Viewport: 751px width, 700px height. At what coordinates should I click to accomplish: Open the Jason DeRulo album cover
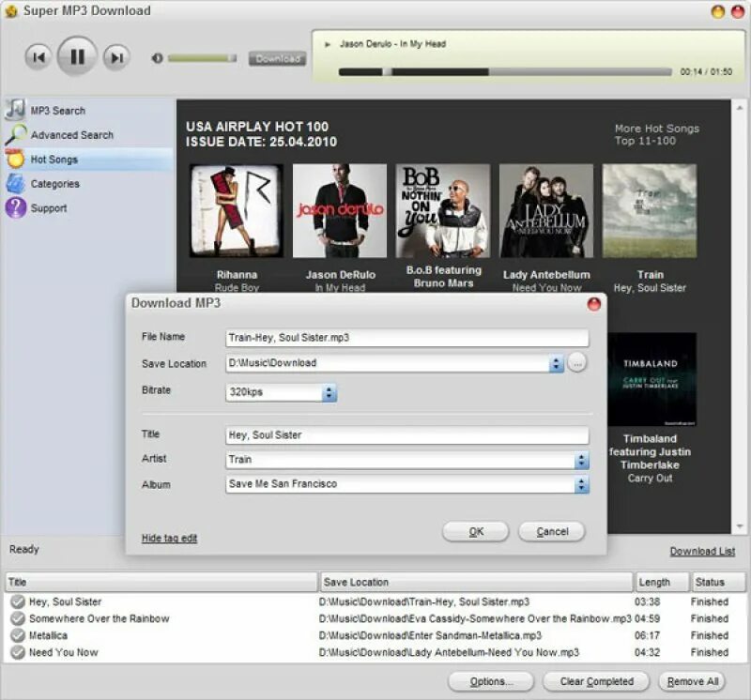pyautogui.click(x=340, y=211)
